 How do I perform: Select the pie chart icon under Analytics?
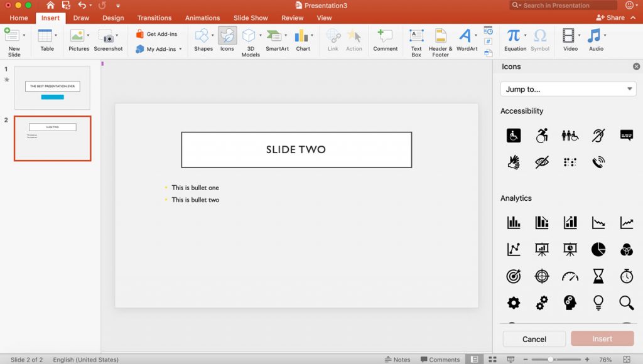[598, 249]
